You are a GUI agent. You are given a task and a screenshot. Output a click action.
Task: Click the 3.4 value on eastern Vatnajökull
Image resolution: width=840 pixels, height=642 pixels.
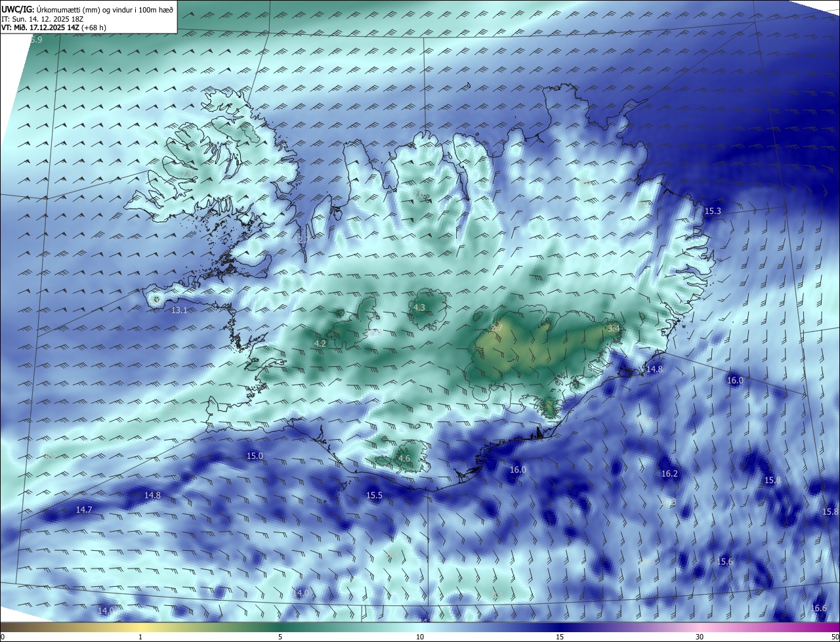point(614,328)
